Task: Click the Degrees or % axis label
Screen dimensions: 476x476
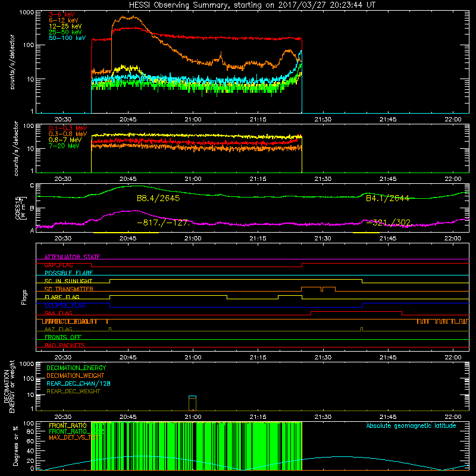Action: pos(16,446)
